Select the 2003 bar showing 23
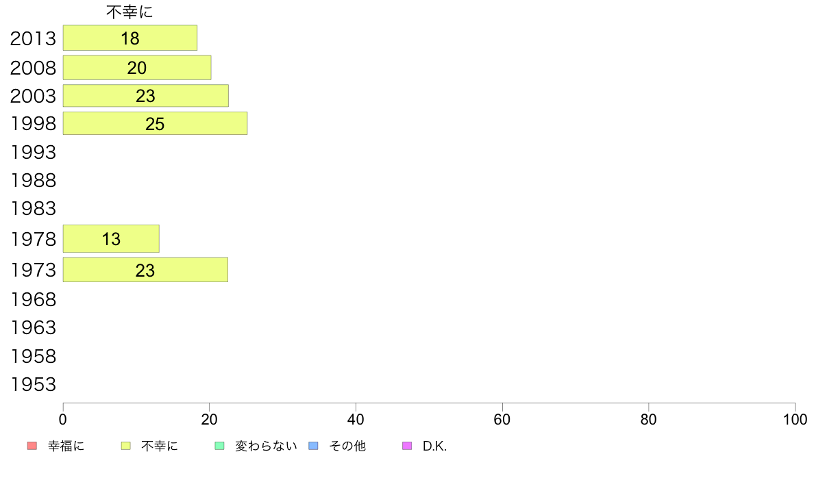The height and width of the screenshot is (504, 814). pyautogui.click(x=146, y=95)
